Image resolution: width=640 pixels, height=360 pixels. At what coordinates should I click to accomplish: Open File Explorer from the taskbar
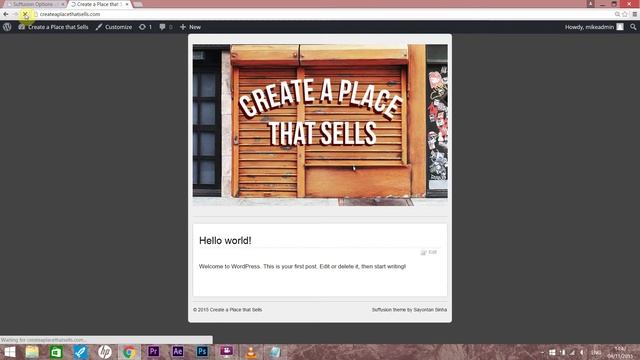pyautogui.click(x=32, y=352)
